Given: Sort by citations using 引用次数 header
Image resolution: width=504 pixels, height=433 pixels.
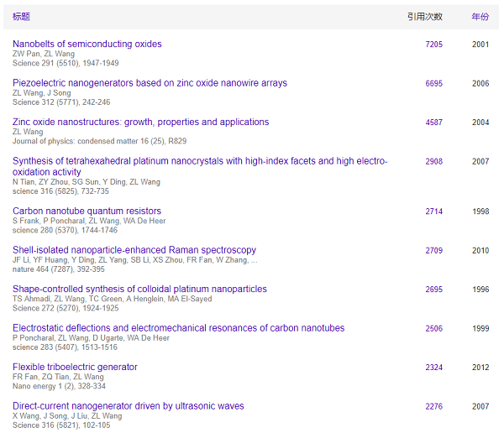Looking at the screenshot, I should (424, 17).
